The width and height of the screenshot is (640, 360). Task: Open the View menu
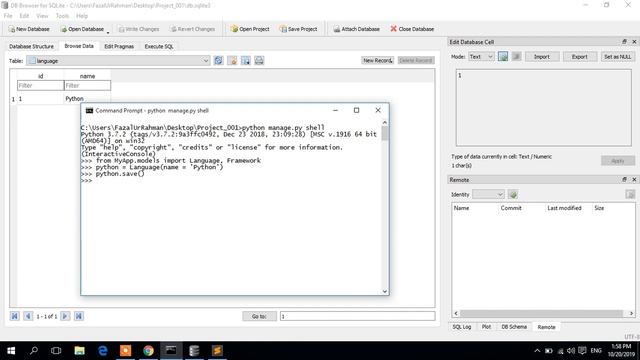[x=42, y=16]
